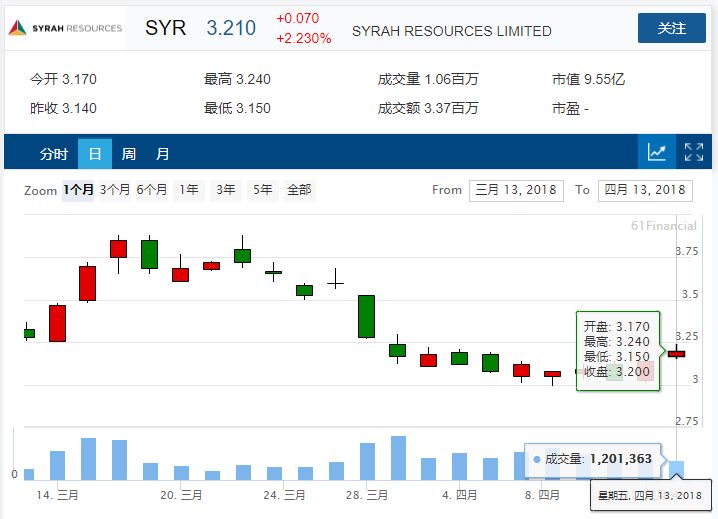Click the 8. 四月 axis label
Screen dimensions: 718x519
click(542, 495)
